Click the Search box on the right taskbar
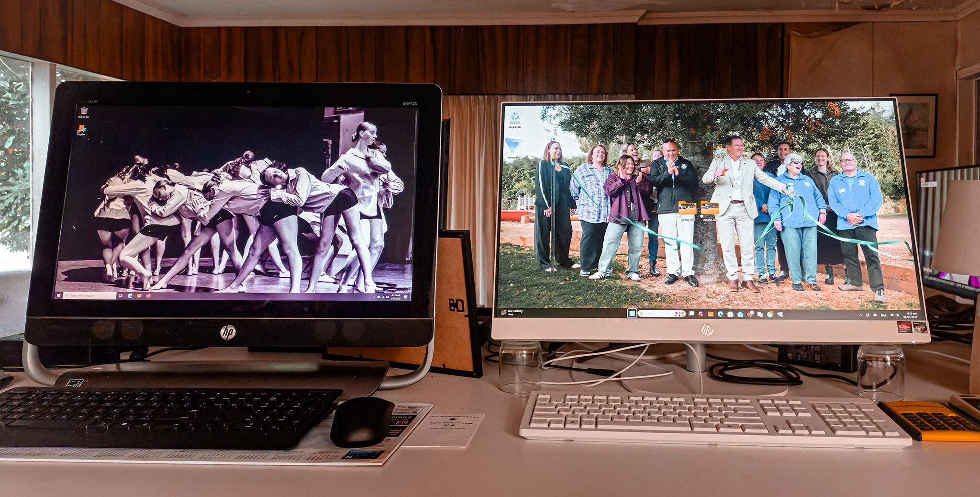Screen dimensions: 980x497 point(661,314)
